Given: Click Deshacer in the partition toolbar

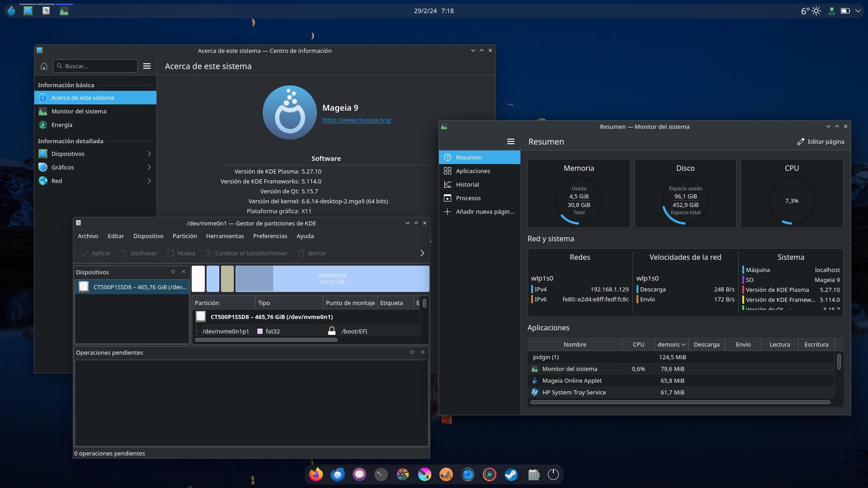Looking at the screenshot, I should click(x=139, y=253).
